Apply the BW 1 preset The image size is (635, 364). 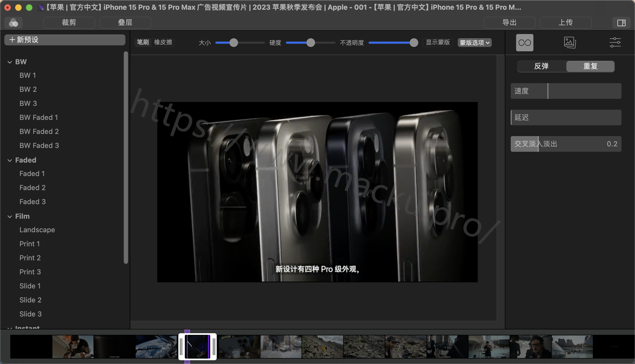pos(28,75)
